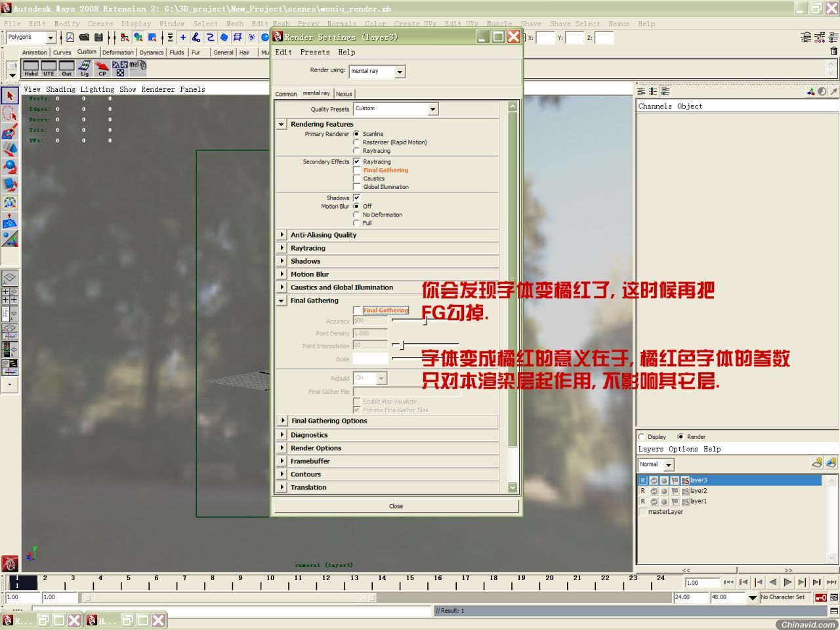Click the New Scene icon

[70, 37]
